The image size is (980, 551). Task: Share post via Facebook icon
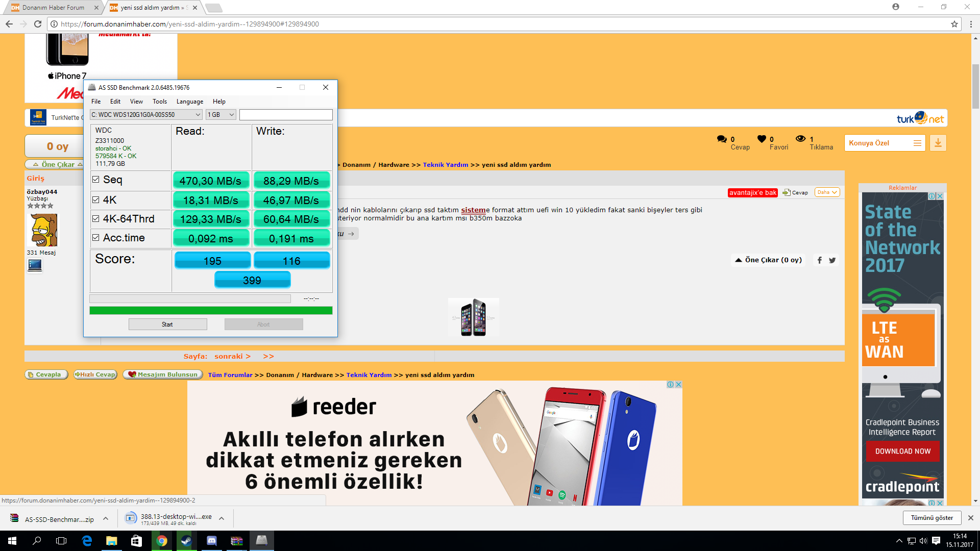pyautogui.click(x=819, y=260)
